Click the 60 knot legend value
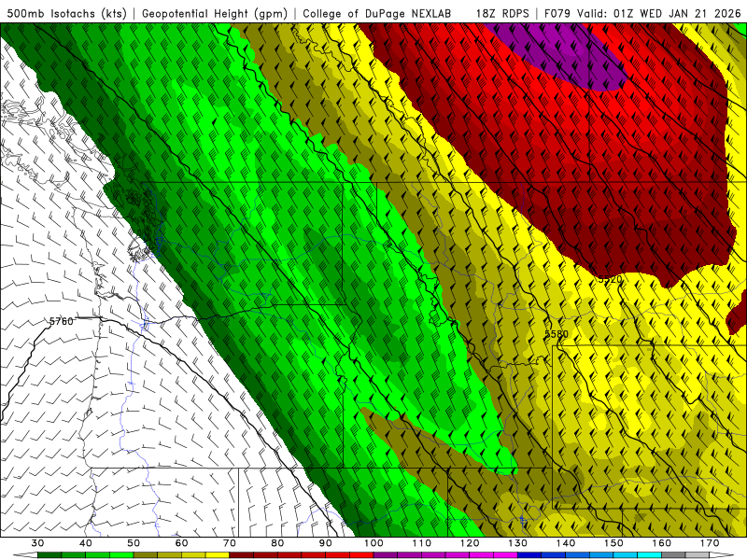The width and height of the screenshot is (747, 560). pyautogui.click(x=181, y=543)
